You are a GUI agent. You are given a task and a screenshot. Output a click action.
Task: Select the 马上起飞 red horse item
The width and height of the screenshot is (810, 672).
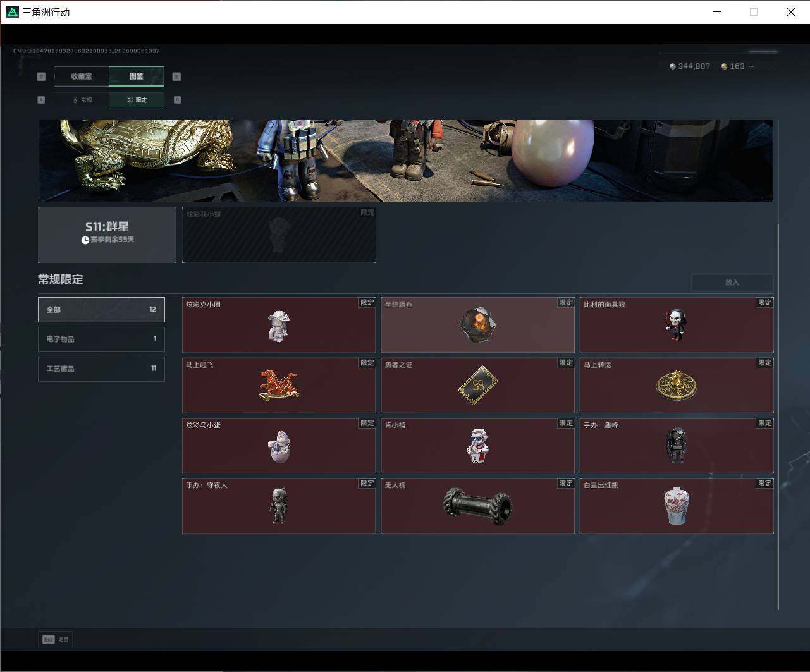pos(279,385)
